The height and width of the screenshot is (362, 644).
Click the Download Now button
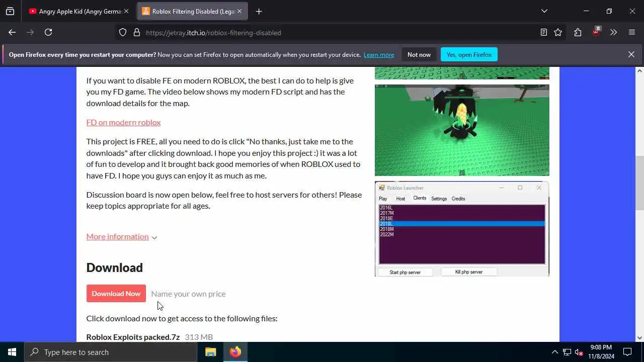pos(116,294)
